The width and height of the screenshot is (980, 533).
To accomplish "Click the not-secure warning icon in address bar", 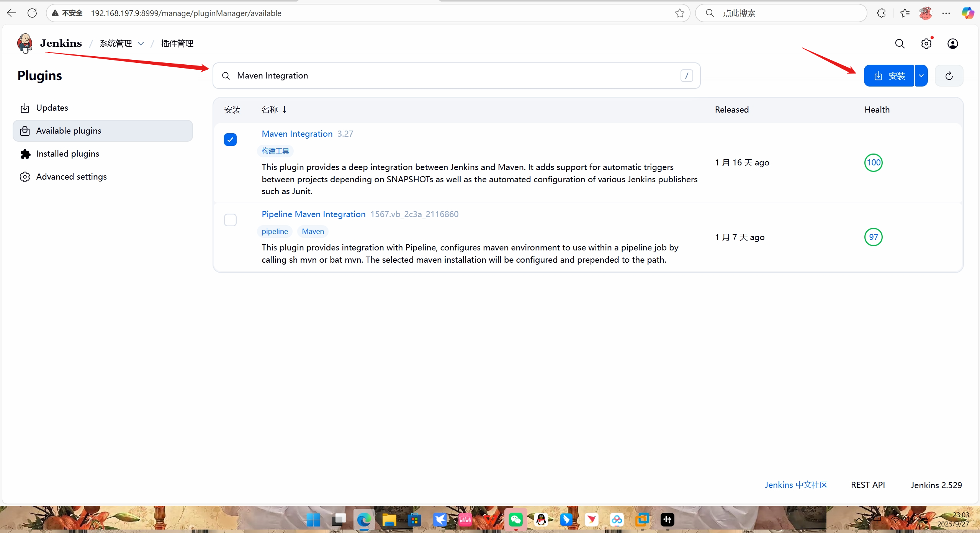I will (56, 13).
